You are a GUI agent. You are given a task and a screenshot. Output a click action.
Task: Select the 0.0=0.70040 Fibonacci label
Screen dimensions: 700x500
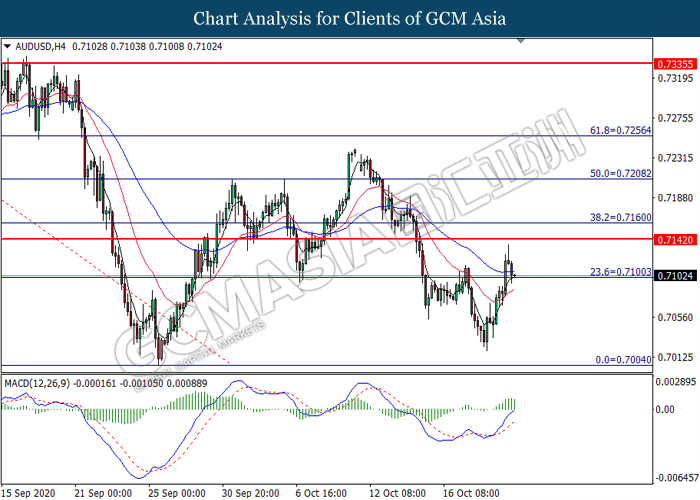pyautogui.click(x=623, y=359)
